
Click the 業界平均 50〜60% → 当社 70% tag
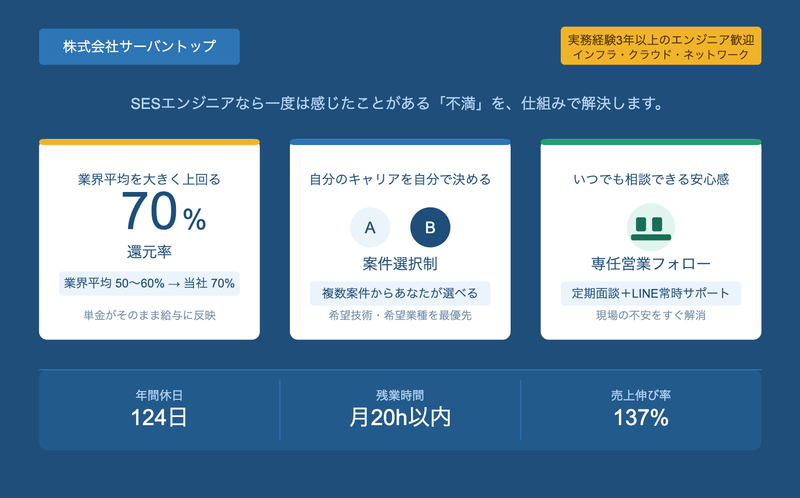coord(149,283)
